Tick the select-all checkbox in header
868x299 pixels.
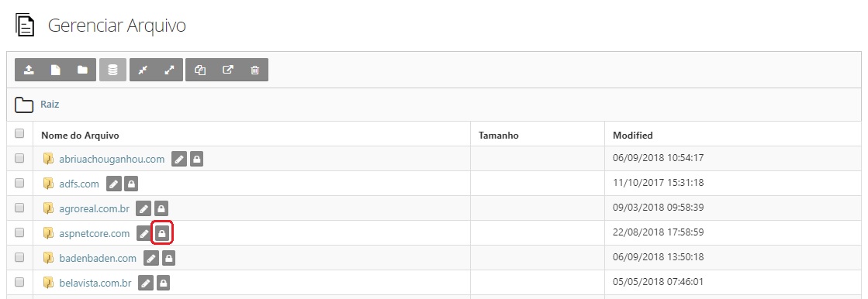(x=19, y=133)
